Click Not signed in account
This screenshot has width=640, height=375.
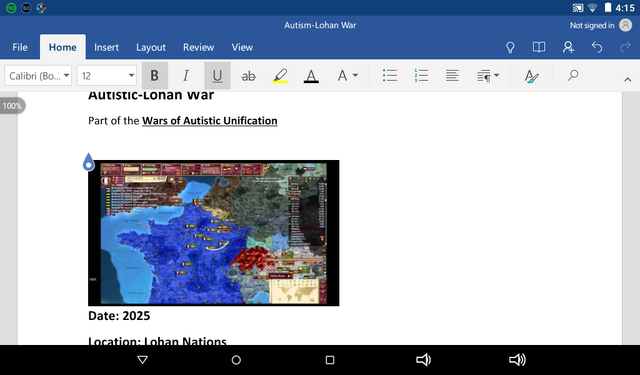click(x=592, y=25)
